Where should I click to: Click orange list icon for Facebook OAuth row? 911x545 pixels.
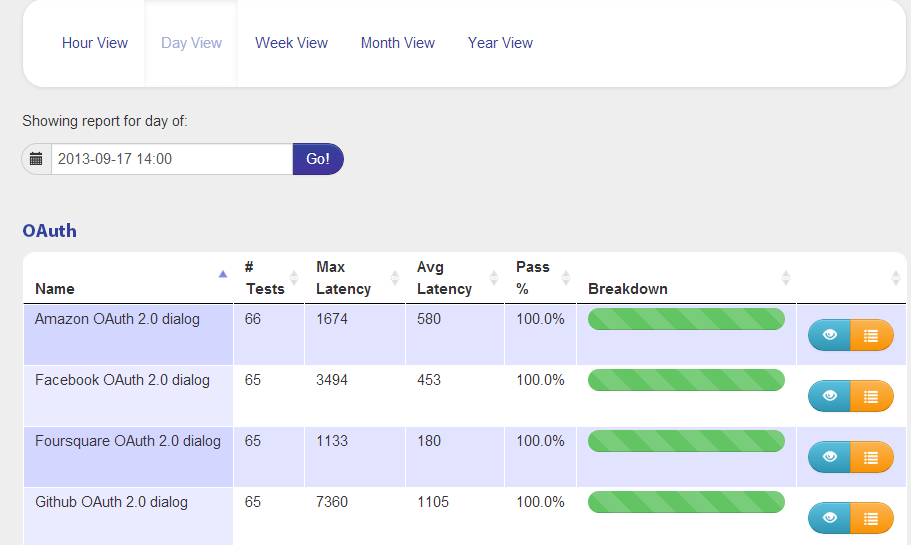[871, 396]
